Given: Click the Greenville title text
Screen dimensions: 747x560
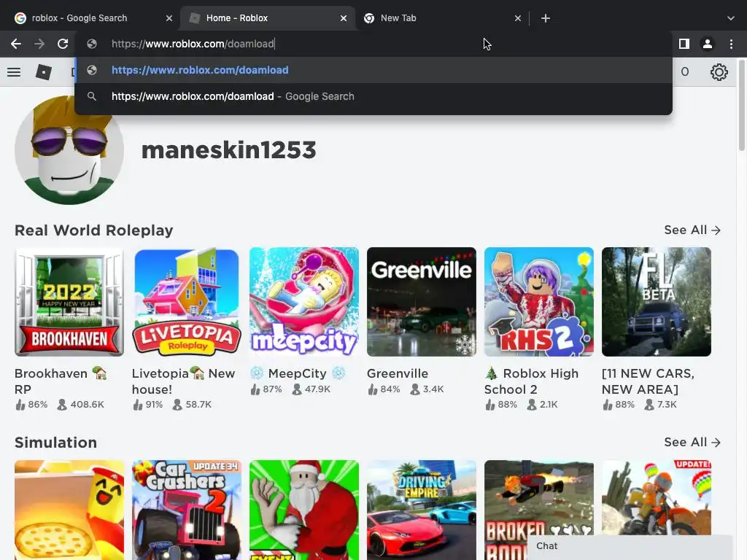Looking at the screenshot, I should point(398,373).
